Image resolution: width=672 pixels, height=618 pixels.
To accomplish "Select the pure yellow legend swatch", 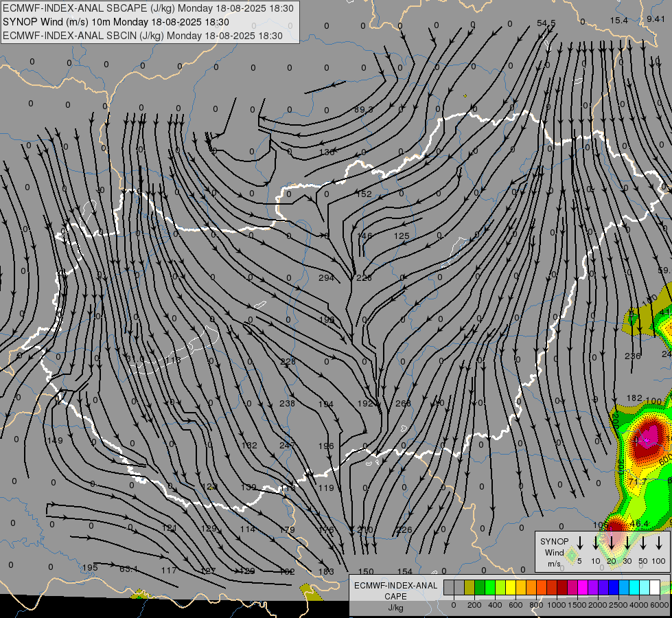I will point(511,587).
